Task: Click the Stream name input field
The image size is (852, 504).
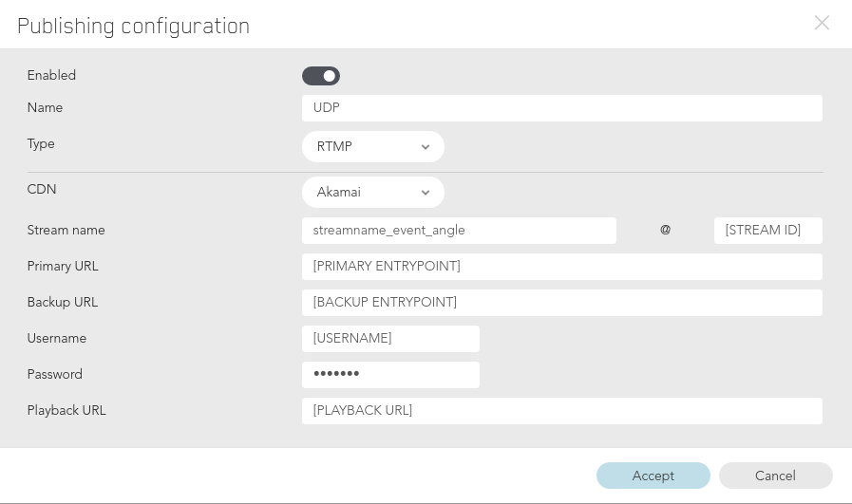Action: (x=459, y=231)
